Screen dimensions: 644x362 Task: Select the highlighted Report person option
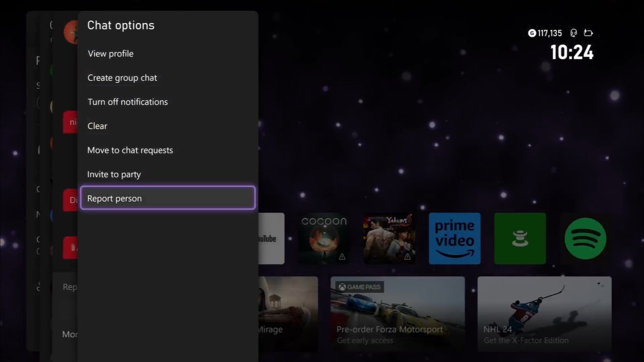(x=167, y=198)
